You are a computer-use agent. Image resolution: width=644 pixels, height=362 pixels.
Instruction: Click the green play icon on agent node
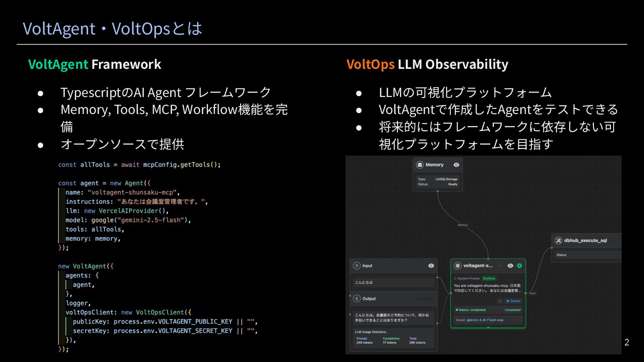(519, 265)
